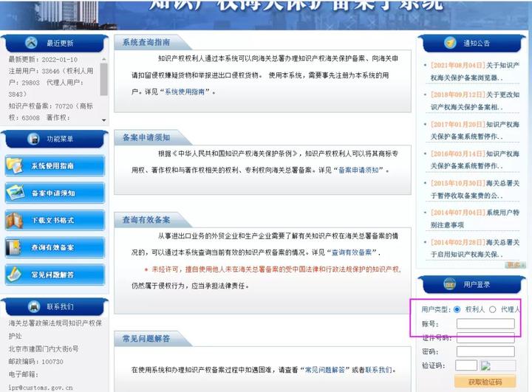The width and height of the screenshot is (532, 392).
Task: Click the 系统查询指南 section heading
Action: point(146,42)
